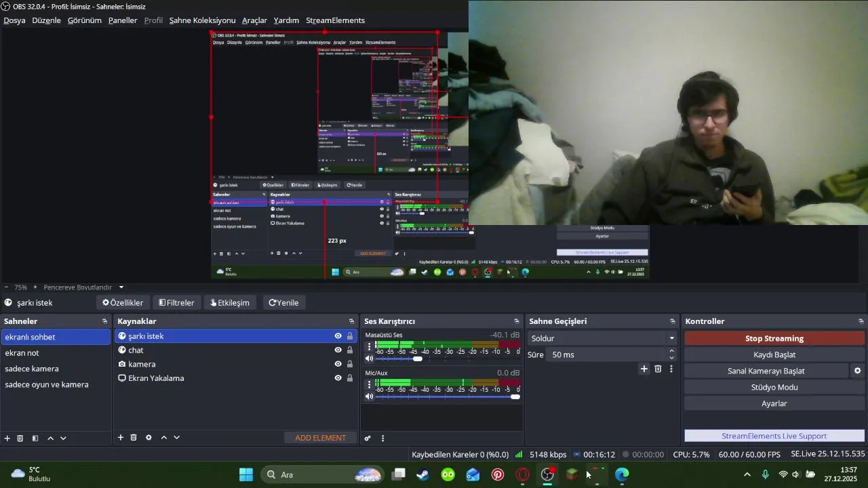The width and height of the screenshot is (868, 488).
Task: Show hidden system tray icons chevron
Action: coord(747,474)
